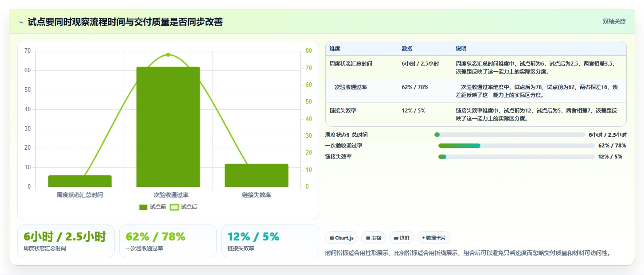This screenshot has height=275, width=644.
Task: Click the 维度 column header
Action: 335,49
